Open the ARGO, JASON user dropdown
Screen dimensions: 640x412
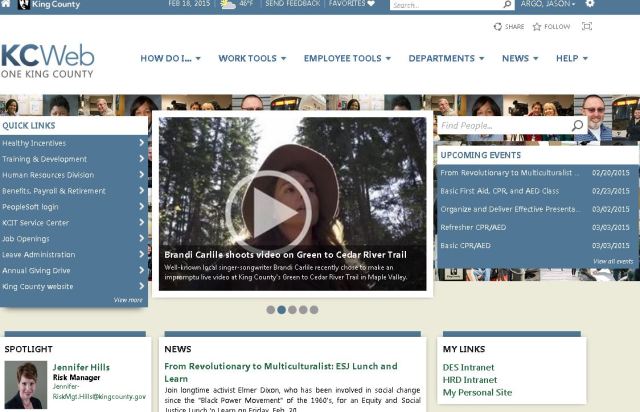tap(548, 4)
